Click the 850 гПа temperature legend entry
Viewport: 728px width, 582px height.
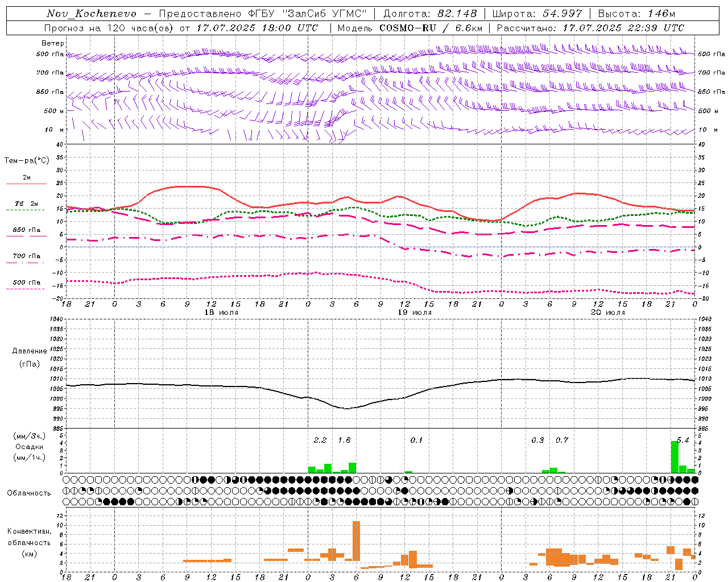click(x=26, y=230)
